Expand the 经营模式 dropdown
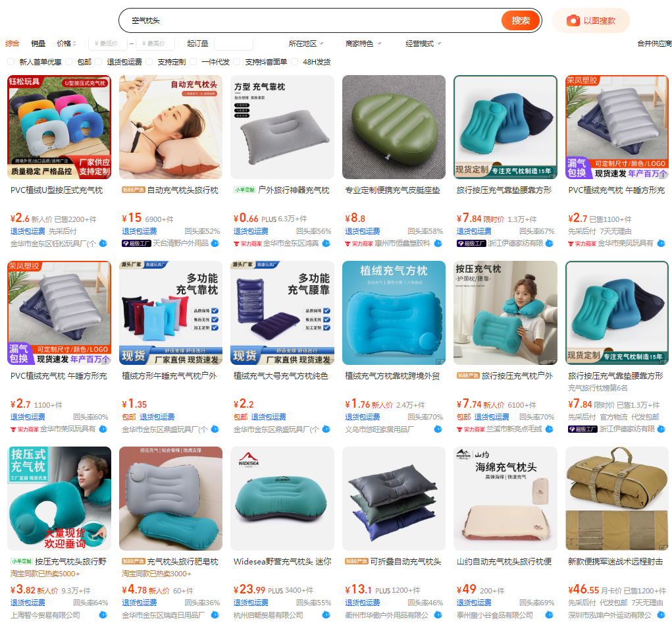This screenshot has height=629, width=672. [x=423, y=43]
